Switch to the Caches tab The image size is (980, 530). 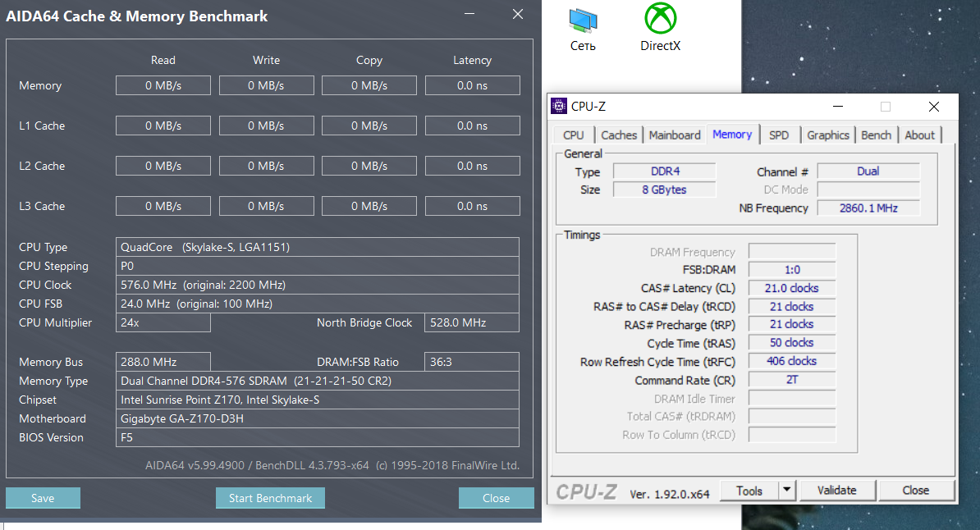coord(619,135)
